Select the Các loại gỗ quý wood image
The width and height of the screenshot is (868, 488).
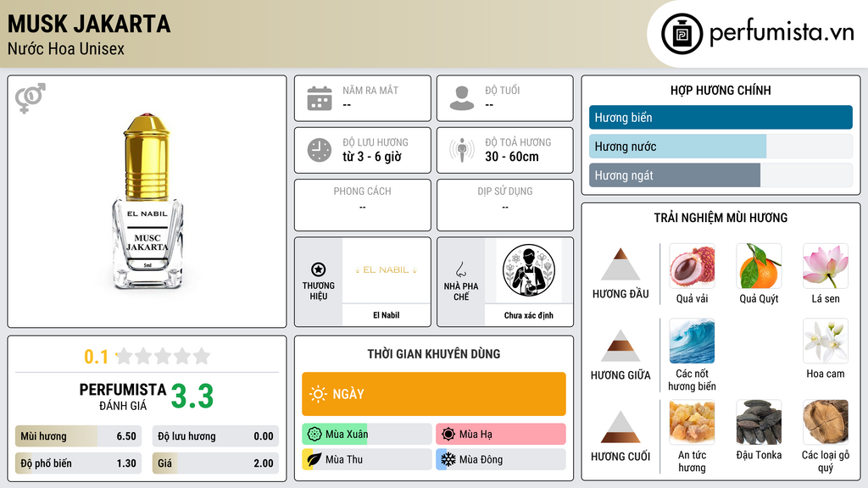[826, 422]
